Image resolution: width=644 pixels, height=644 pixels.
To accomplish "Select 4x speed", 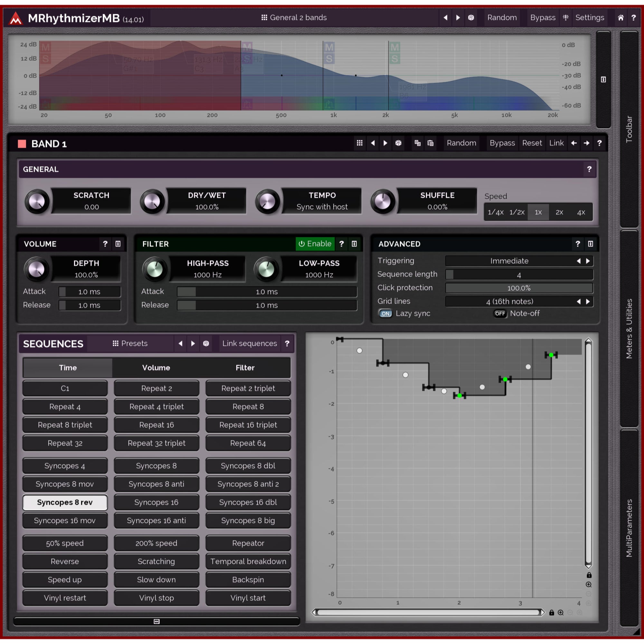I will click(x=581, y=212).
